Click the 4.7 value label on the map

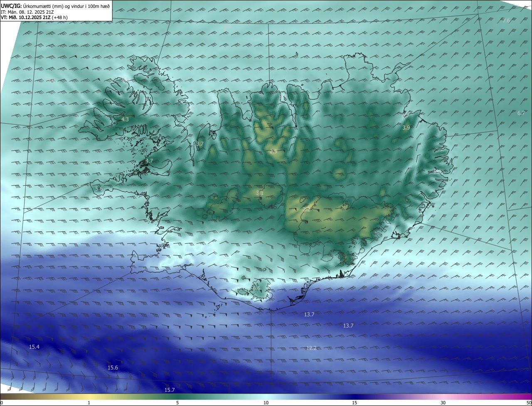point(149,161)
